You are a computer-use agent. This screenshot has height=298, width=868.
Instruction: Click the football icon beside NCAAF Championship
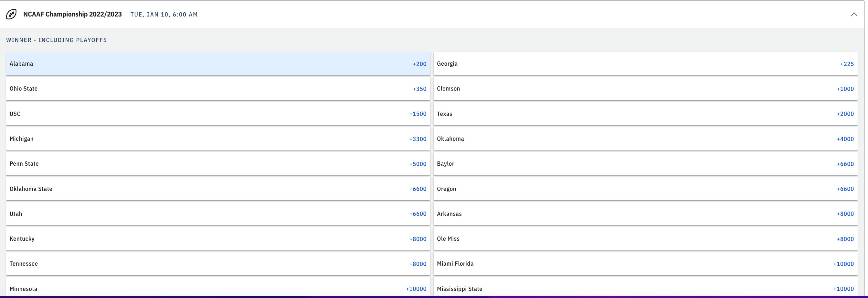pos(11,14)
